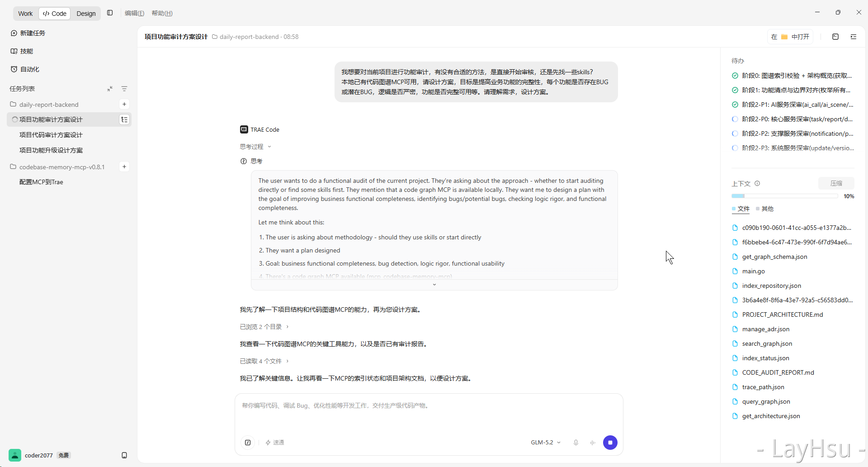Click the audio waveform icon

[593, 443]
